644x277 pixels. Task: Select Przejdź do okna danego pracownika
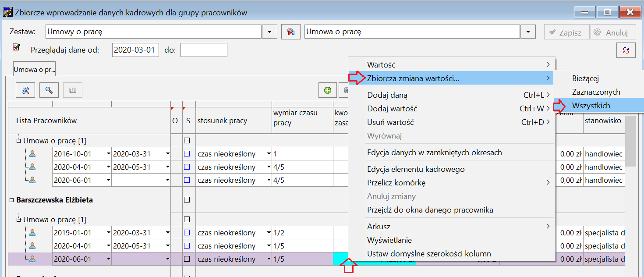[x=451, y=210]
